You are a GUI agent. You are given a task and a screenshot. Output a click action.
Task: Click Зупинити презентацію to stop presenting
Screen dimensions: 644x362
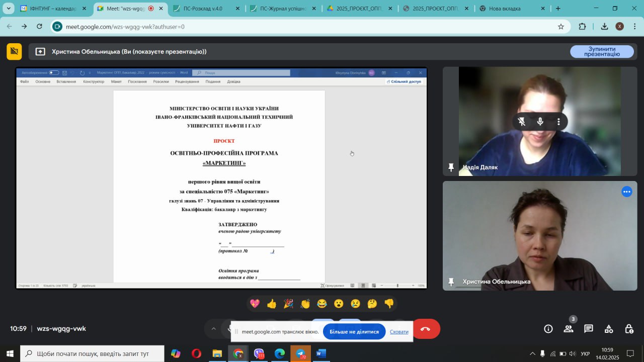(x=602, y=51)
